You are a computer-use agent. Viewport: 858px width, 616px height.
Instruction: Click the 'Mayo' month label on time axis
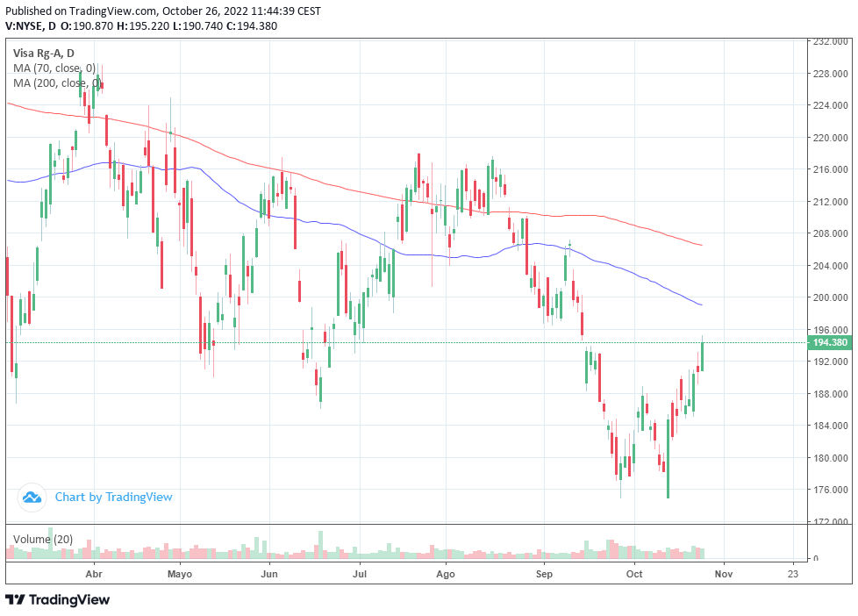(180, 574)
